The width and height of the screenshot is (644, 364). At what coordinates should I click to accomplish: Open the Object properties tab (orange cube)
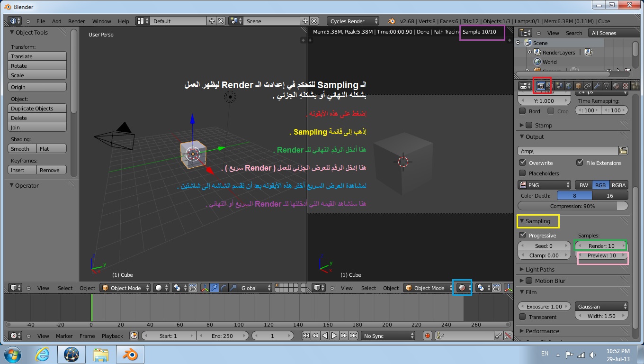tap(578, 86)
